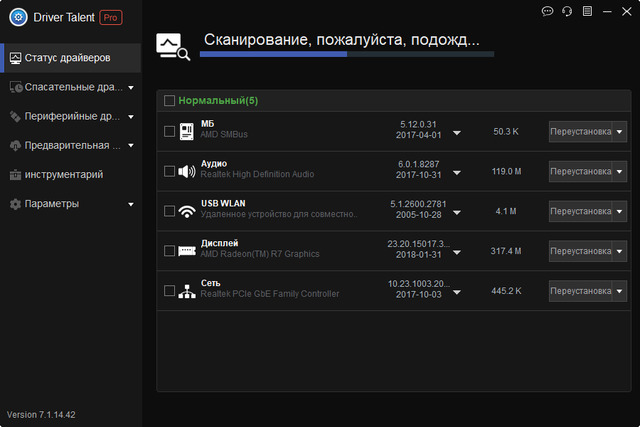
Task: Click the USB WLAN wifi icon
Action: click(x=186, y=211)
